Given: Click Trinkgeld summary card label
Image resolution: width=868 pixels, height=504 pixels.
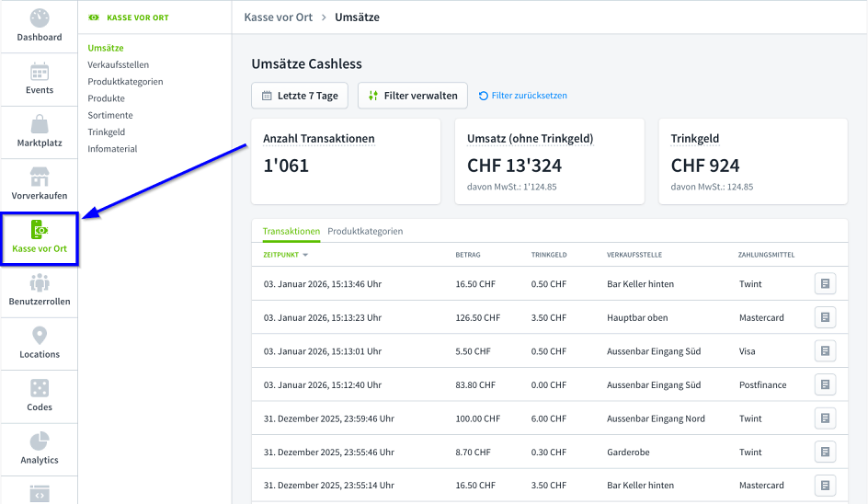Looking at the screenshot, I should (x=695, y=139).
